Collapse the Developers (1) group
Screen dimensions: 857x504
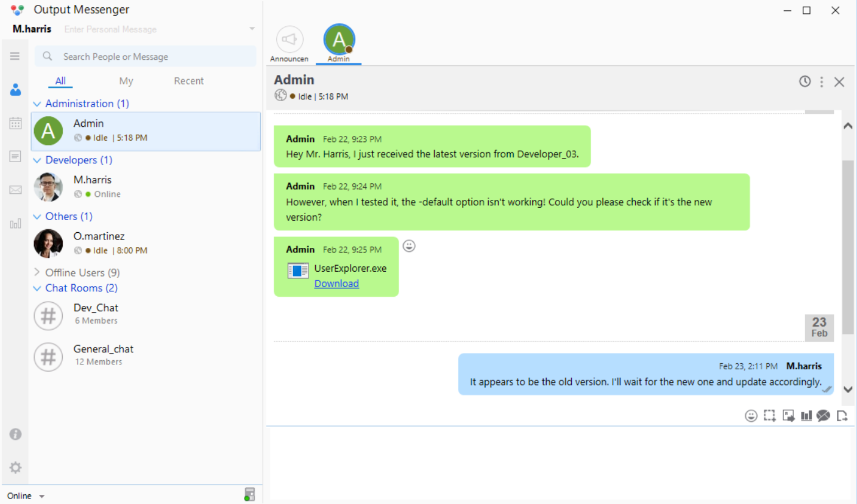[37, 160]
